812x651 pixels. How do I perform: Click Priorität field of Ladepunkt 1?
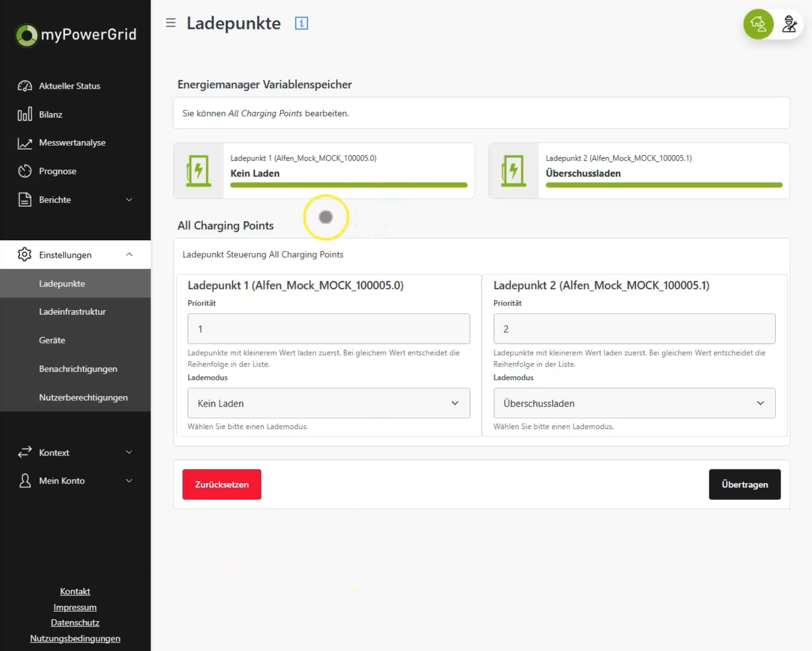[x=329, y=329]
